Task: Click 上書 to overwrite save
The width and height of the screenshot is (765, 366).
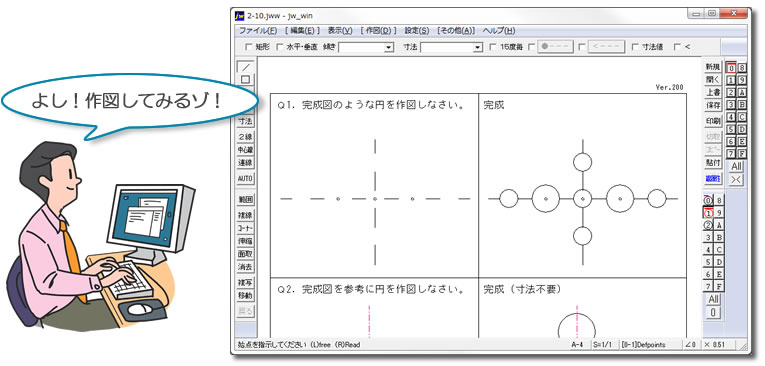Action: (x=713, y=92)
